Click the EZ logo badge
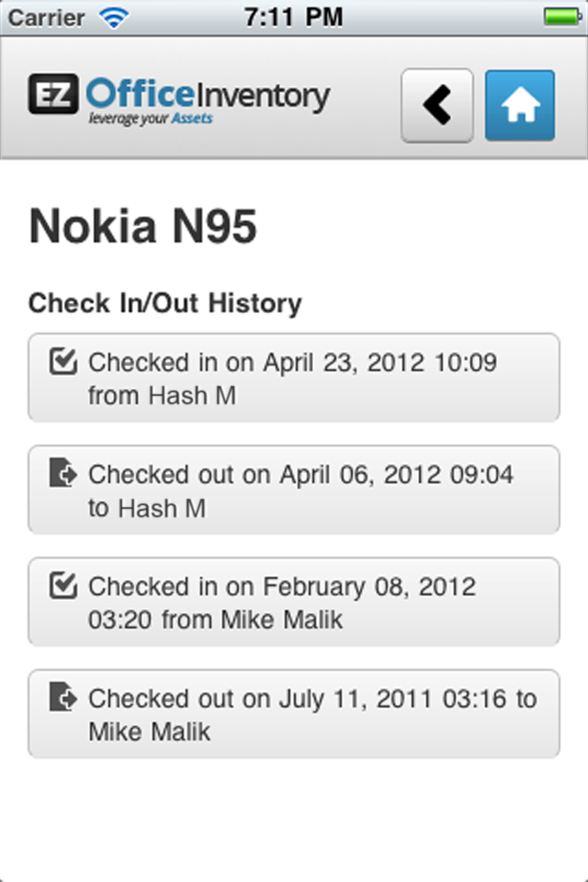 pos(53,94)
